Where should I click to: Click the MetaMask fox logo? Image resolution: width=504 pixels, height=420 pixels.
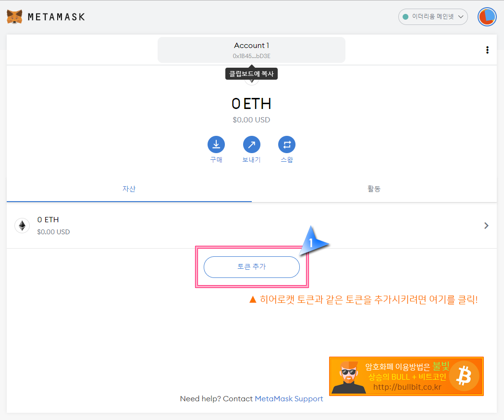point(14,17)
